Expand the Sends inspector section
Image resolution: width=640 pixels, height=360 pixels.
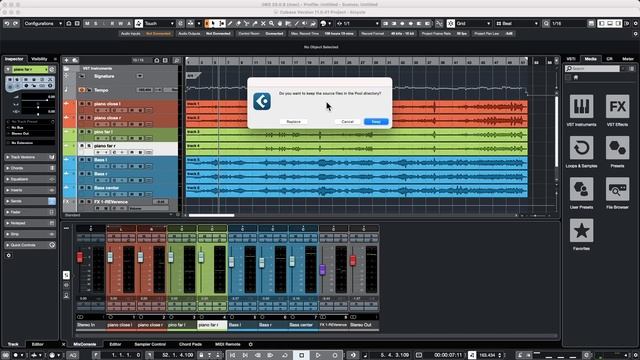tap(30, 201)
